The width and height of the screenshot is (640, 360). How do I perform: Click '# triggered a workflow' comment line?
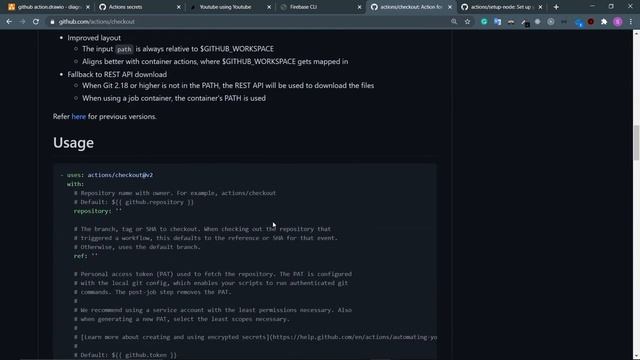click(x=206, y=238)
